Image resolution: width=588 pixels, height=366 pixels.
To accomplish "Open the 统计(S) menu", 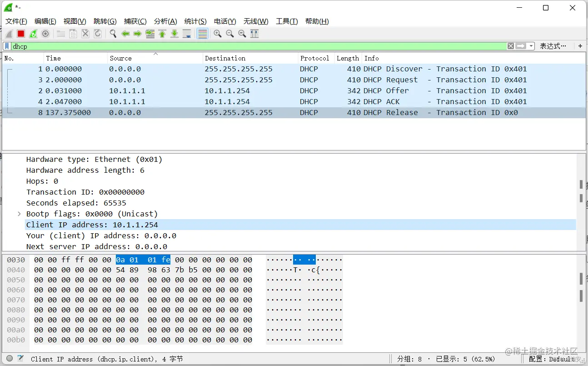I will pos(195,21).
